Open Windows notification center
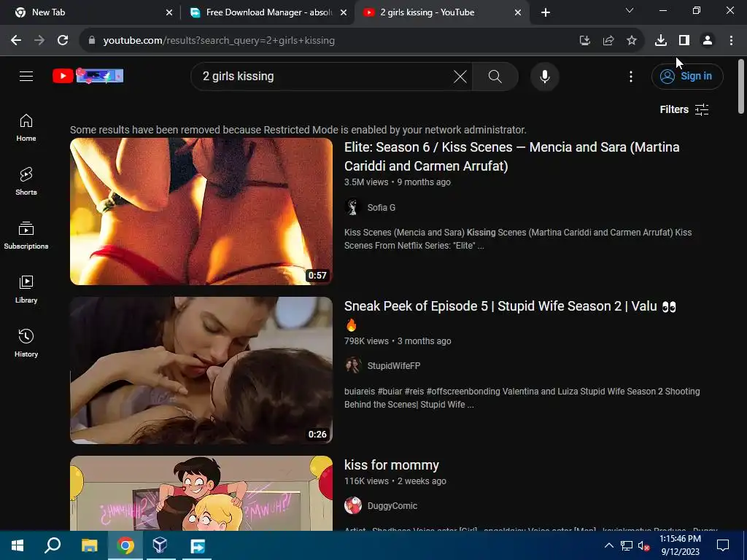Screen dimensions: 747x560 pos(723,545)
